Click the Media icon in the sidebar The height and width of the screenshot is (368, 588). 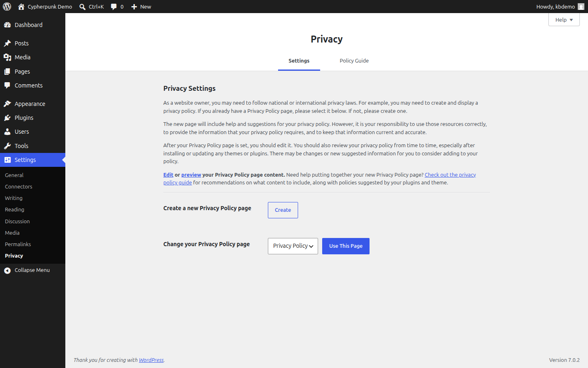tap(7, 57)
